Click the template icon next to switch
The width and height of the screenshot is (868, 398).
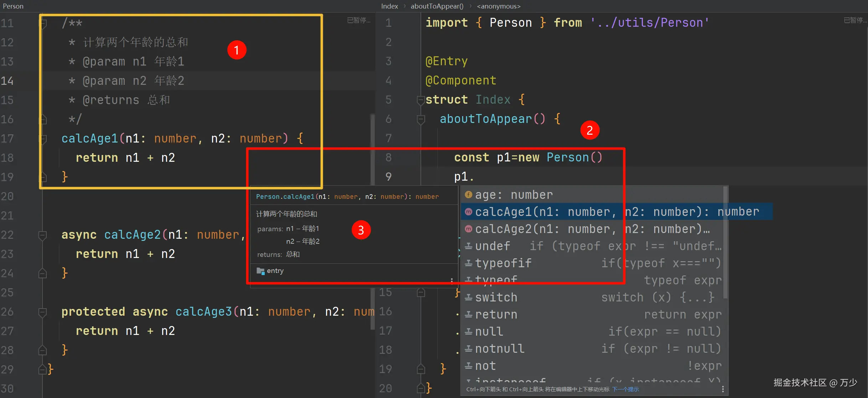(469, 297)
